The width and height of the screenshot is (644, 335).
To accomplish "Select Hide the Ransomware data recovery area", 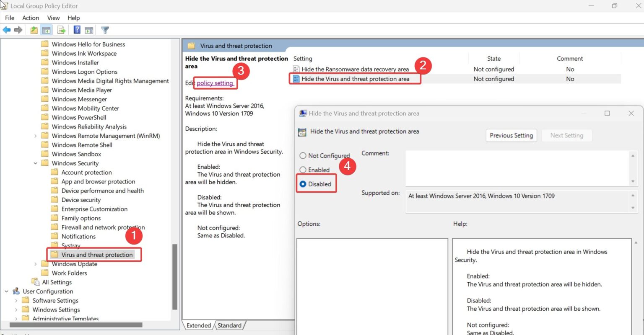I will (x=355, y=69).
